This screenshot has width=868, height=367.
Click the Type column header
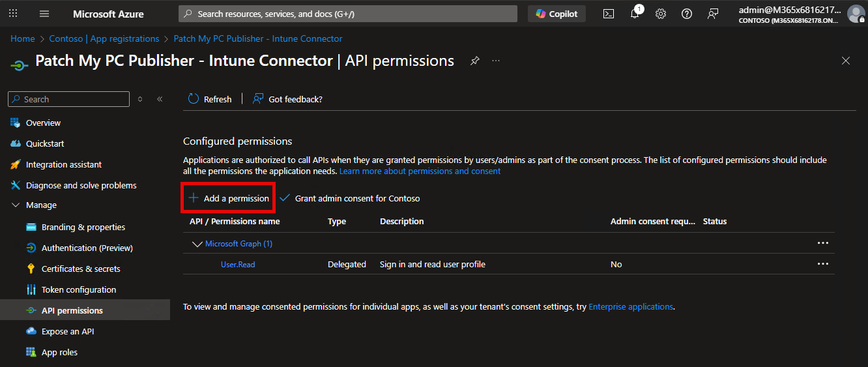click(337, 221)
